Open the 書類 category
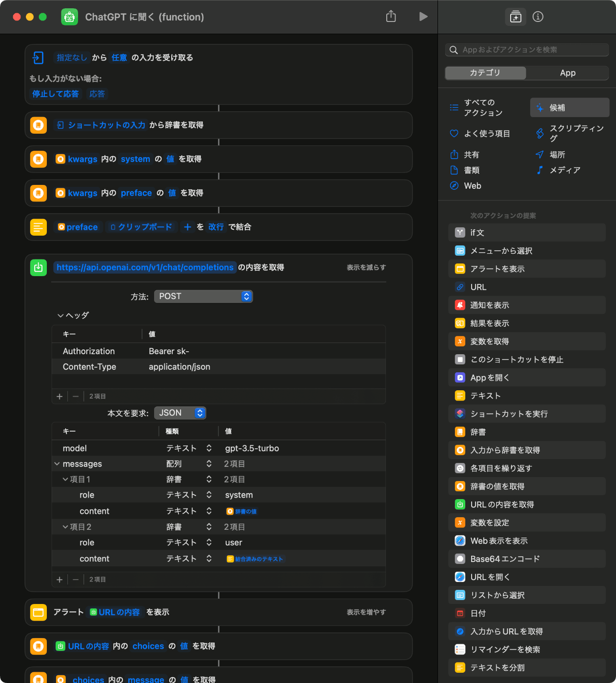Viewport: 616px width, 683px height. [465, 170]
